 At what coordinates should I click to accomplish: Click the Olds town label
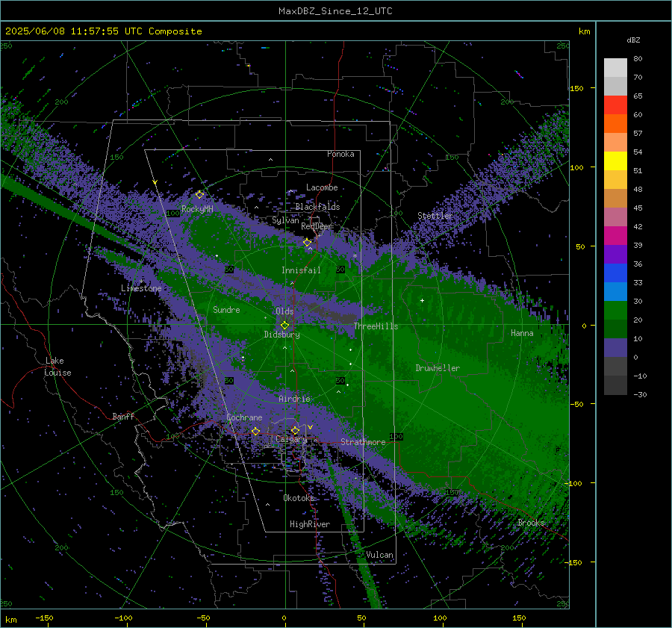284,311
